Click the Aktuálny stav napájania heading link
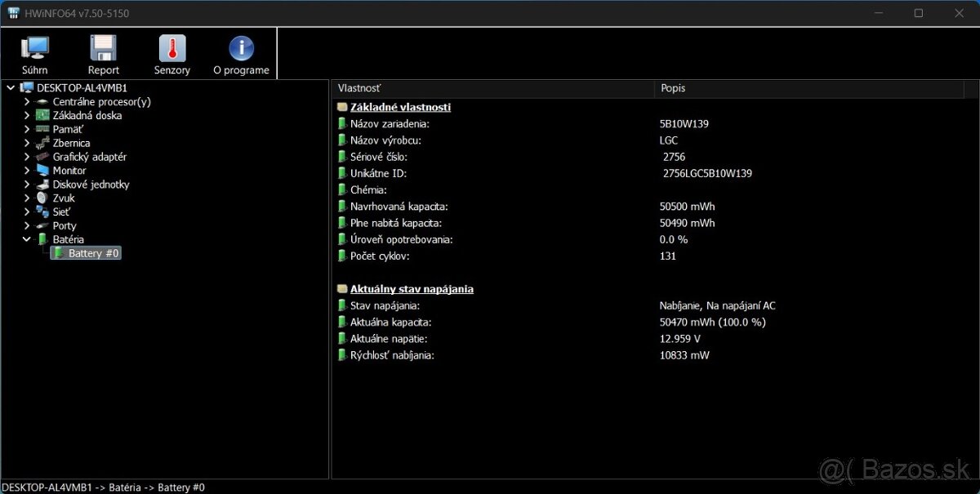Viewport: 980px width, 494px height. 412,288
